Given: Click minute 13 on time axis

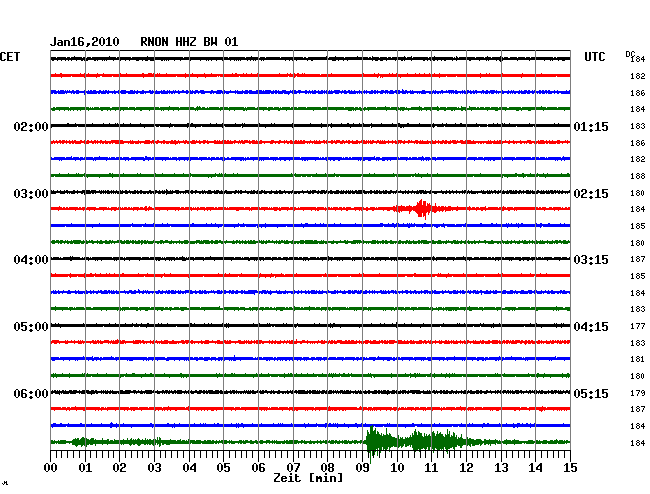Looking at the screenshot, I should [x=501, y=467].
